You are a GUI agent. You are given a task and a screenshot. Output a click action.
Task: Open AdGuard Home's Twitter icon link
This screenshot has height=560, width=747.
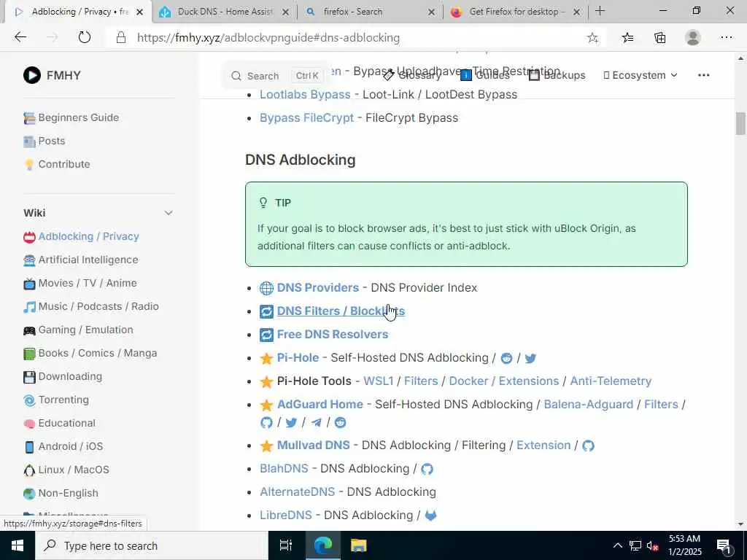click(x=291, y=422)
